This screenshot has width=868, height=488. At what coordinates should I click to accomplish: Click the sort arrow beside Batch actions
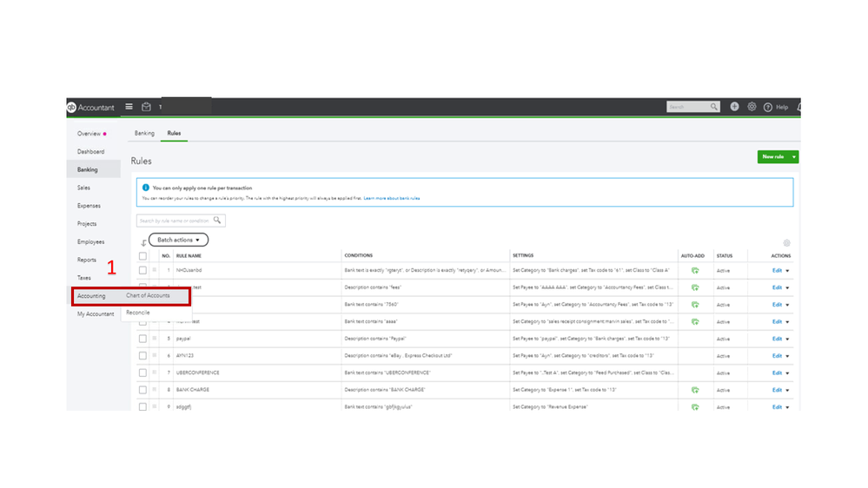coord(143,243)
